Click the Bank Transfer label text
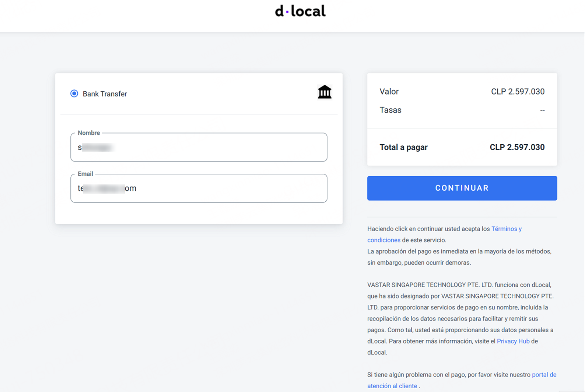Screen dimensions: 585x392 (105, 94)
